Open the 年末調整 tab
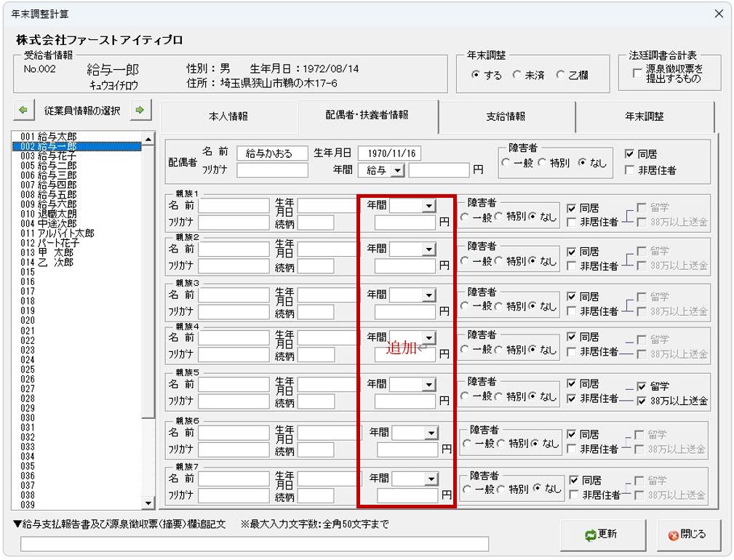Image resolution: width=734 pixels, height=560 pixels. click(644, 116)
